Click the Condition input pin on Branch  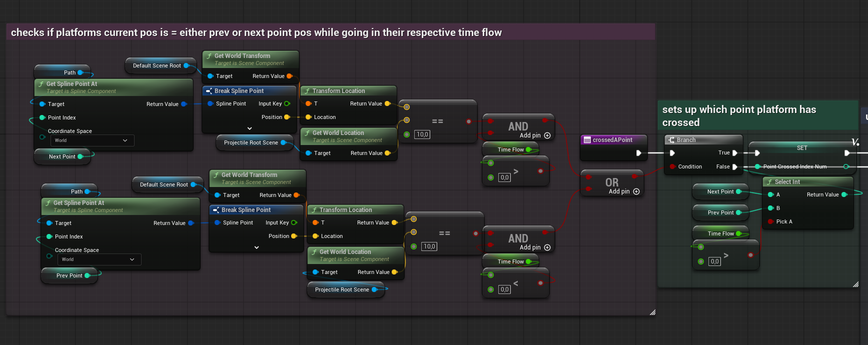[673, 167]
